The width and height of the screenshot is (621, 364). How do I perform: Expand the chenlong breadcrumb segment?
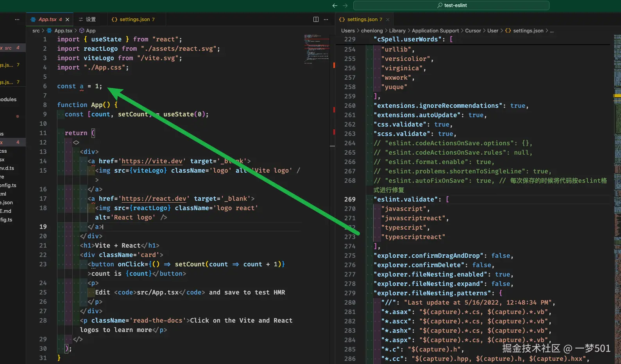(372, 30)
